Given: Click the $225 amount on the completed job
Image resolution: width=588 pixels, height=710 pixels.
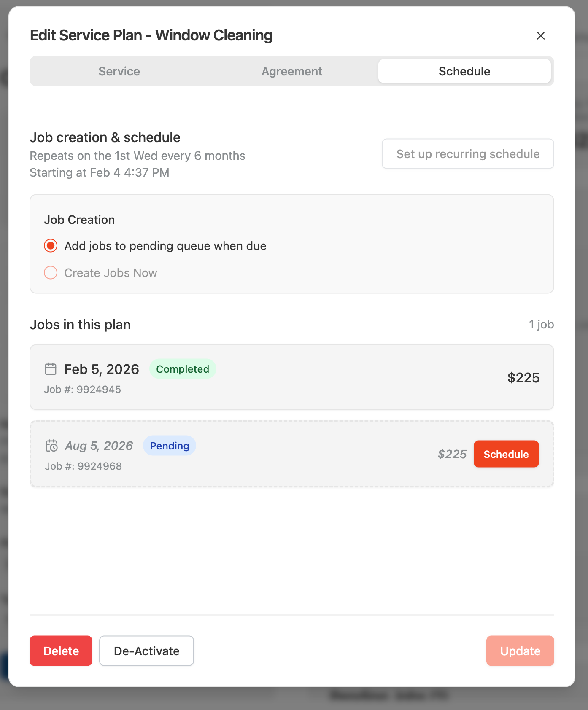Looking at the screenshot, I should point(523,377).
